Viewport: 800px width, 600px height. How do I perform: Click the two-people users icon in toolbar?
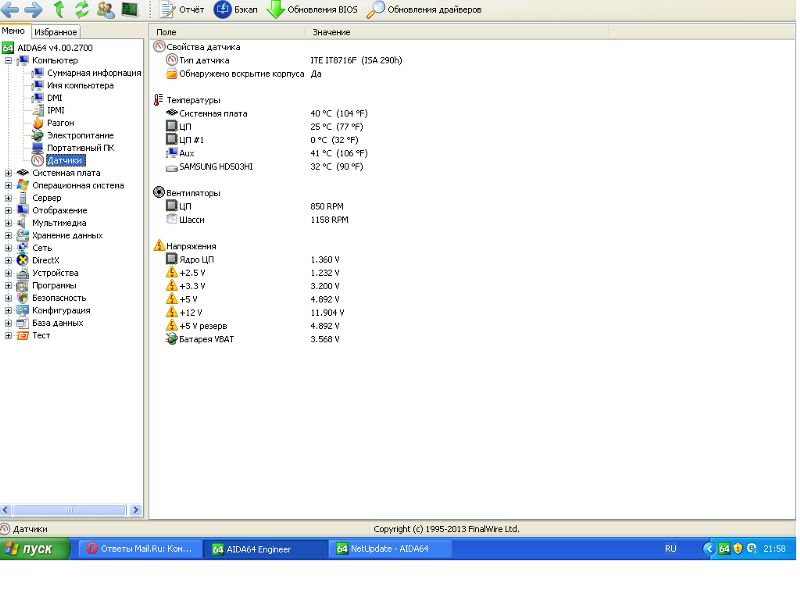pos(105,9)
